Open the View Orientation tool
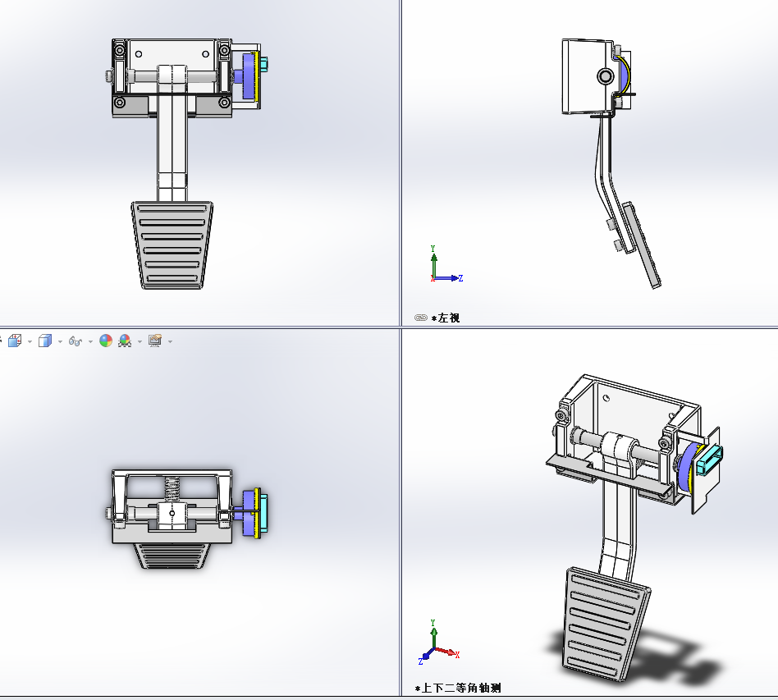The height and width of the screenshot is (700, 778). (x=15, y=341)
